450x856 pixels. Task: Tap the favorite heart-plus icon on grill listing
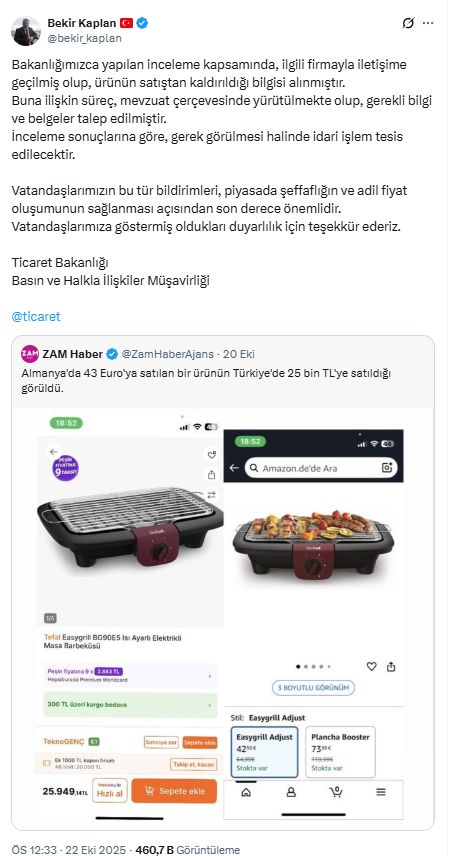pos(211,455)
